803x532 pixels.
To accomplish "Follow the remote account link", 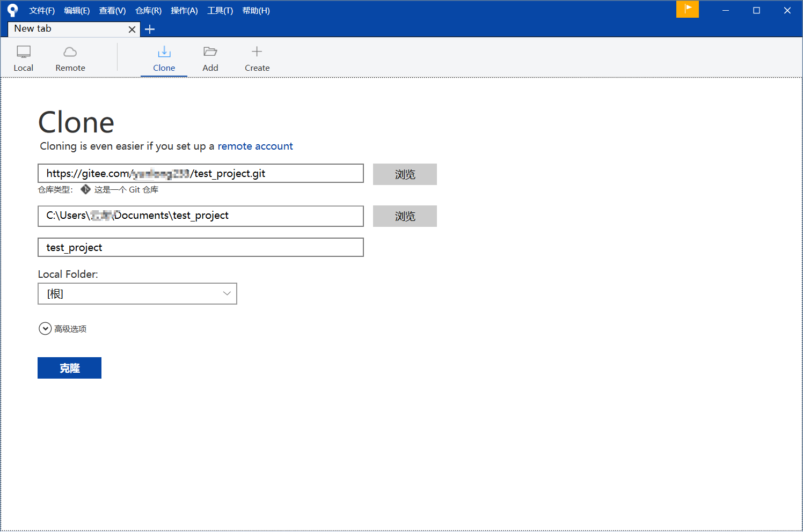I will click(x=255, y=146).
